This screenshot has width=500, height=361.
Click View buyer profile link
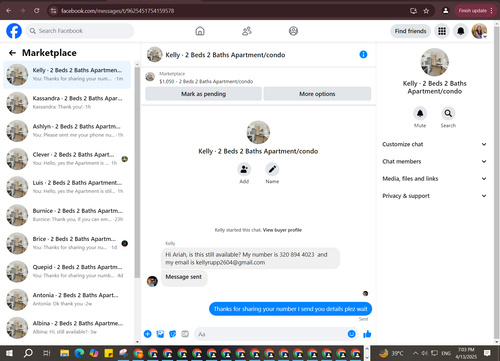tap(282, 230)
